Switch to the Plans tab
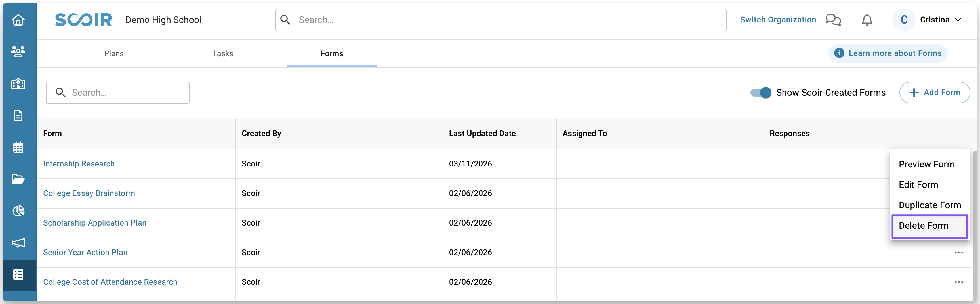 tap(114, 54)
